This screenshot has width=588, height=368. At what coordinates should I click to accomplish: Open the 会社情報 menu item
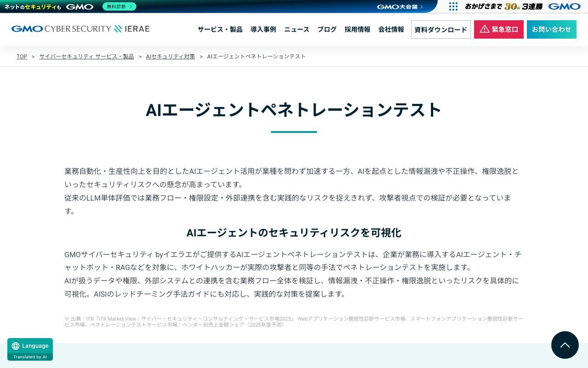point(391,29)
